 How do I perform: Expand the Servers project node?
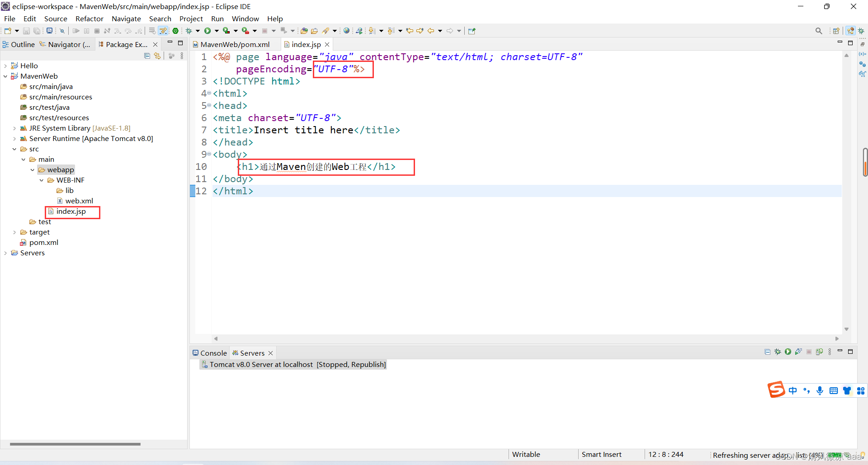(x=5, y=253)
